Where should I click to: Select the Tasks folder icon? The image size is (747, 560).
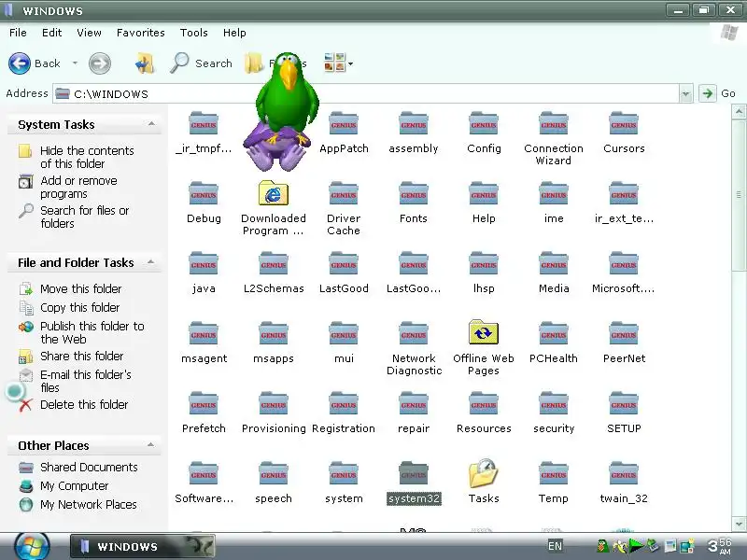pyautogui.click(x=484, y=473)
